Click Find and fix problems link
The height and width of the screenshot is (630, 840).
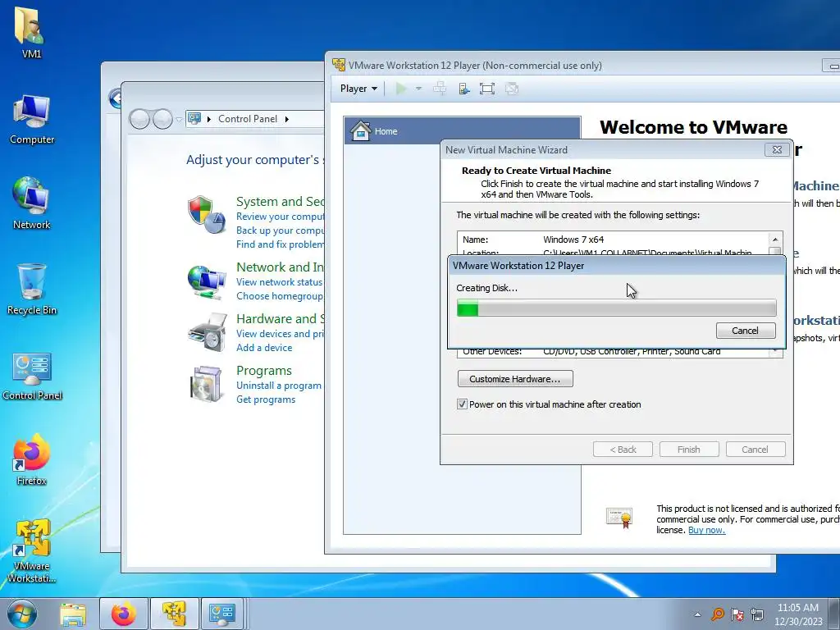point(281,244)
